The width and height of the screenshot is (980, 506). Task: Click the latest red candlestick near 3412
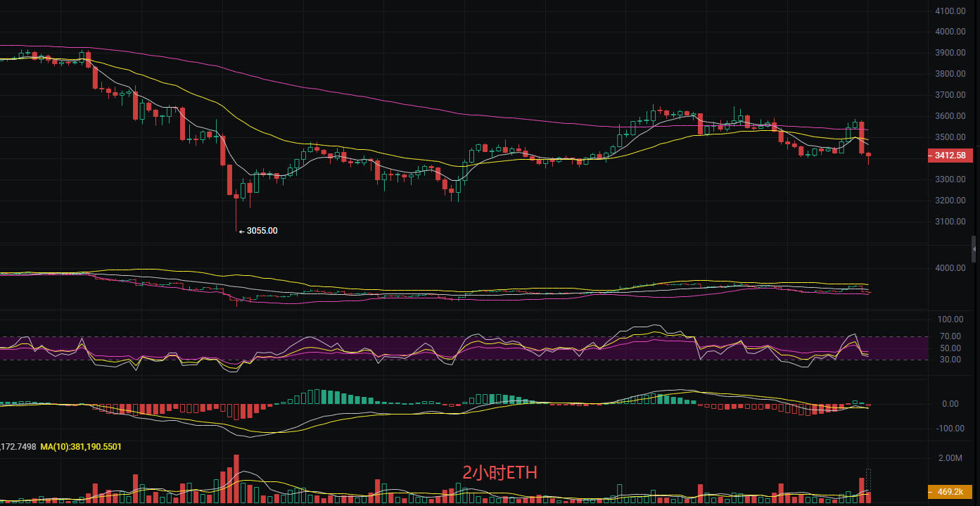click(x=869, y=156)
